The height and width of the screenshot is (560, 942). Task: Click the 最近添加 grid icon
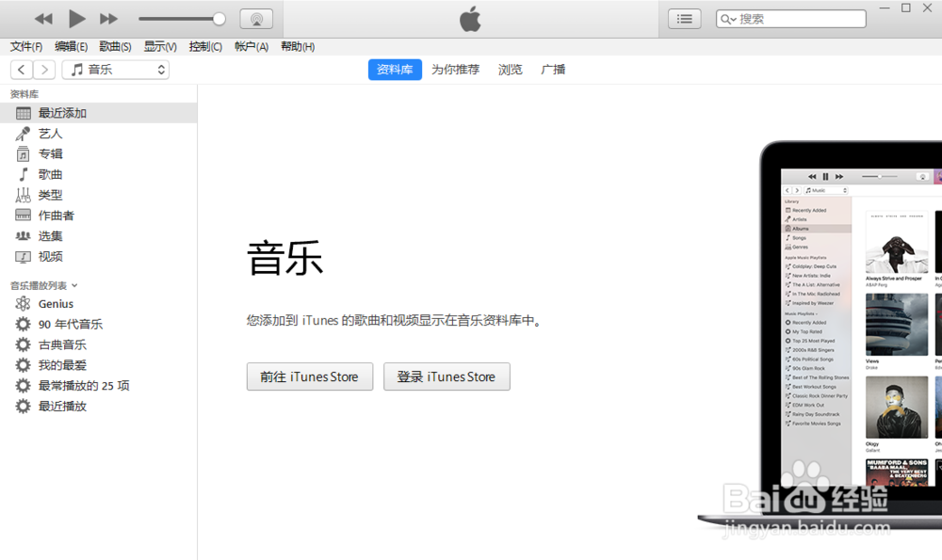(x=24, y=113)
